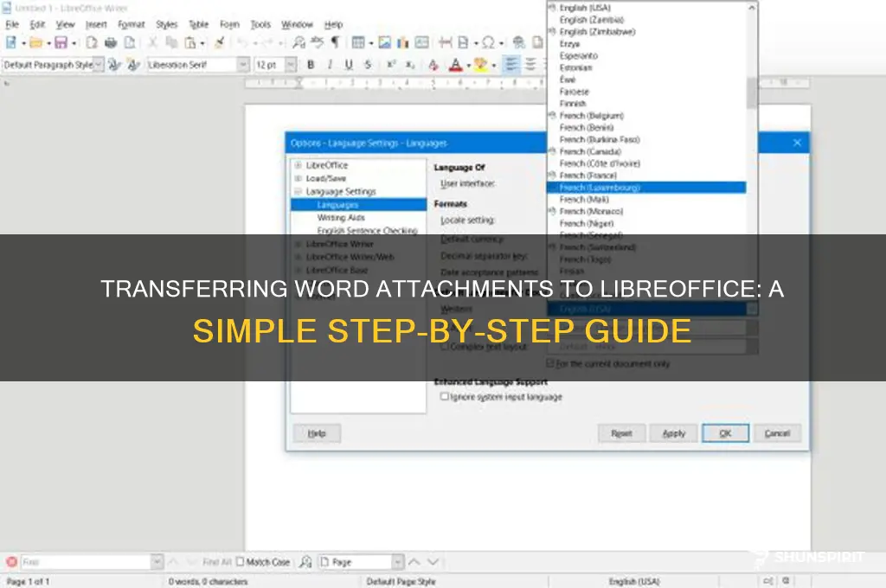Apply Strikethrough formatting
Viewport: 886px width, 588px height.
point(368,65)
